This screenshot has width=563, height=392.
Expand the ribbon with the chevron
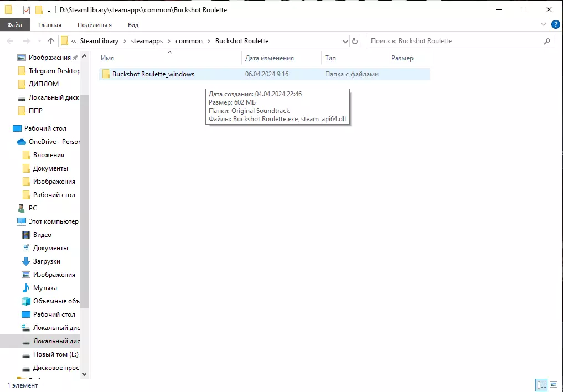tap(543, 24)
